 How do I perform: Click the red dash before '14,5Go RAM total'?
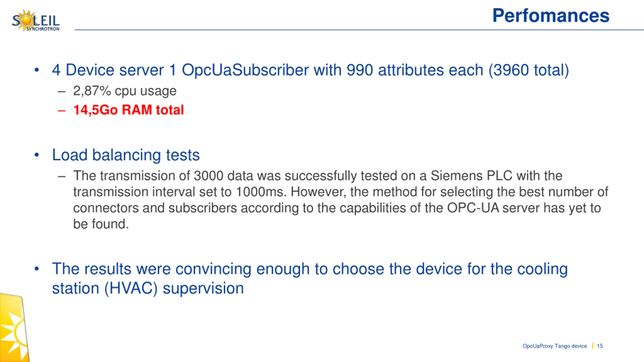[x=62, y=110]
